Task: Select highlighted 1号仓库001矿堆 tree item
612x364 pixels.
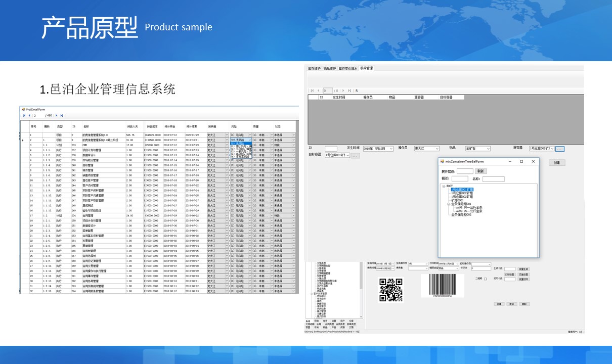Action: pyautogui.click(x=462, y=190)
